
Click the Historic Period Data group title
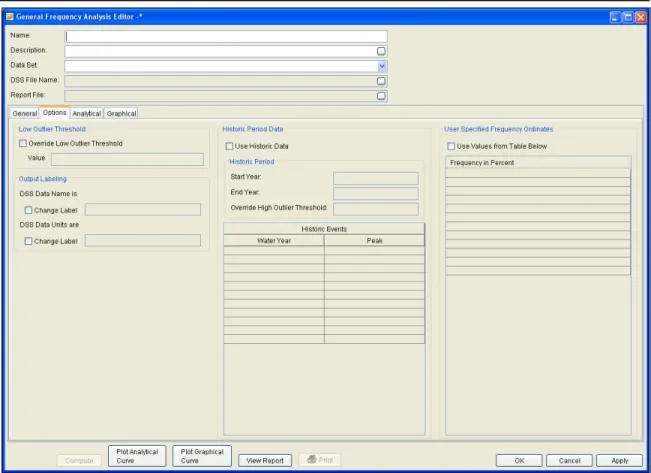pos(252,129)
